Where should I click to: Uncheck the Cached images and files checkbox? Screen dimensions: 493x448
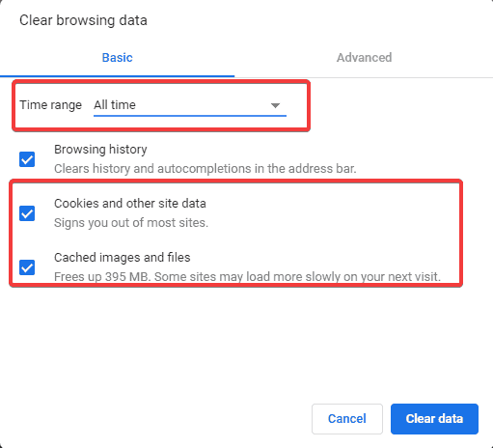[x=27, y=267]
